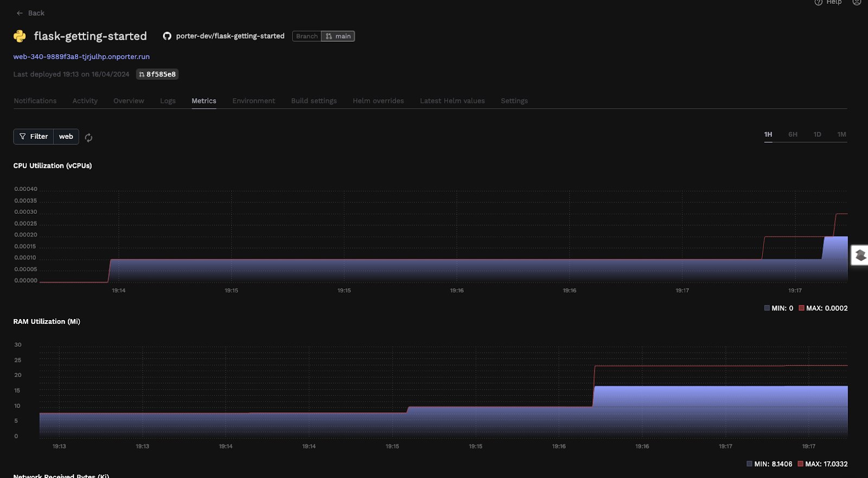Screen dimensions: 868x478
Task: Open the user account icon
Action: [857, 2]
